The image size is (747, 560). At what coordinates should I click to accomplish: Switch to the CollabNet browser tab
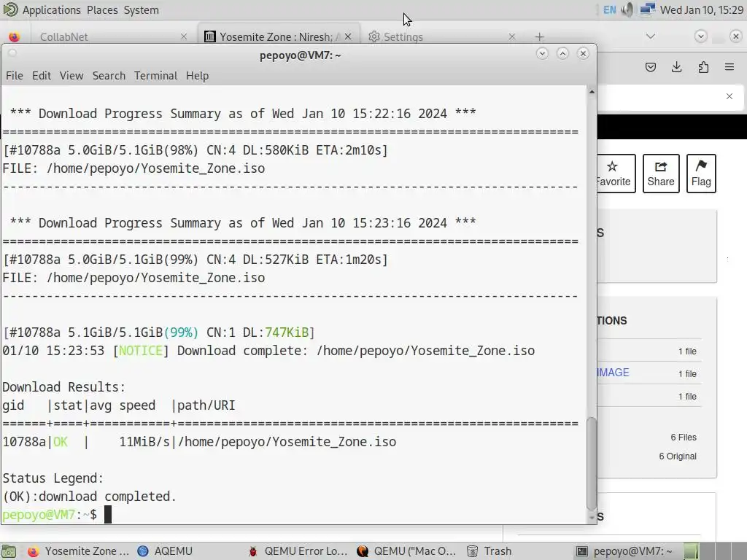[111, 36]
